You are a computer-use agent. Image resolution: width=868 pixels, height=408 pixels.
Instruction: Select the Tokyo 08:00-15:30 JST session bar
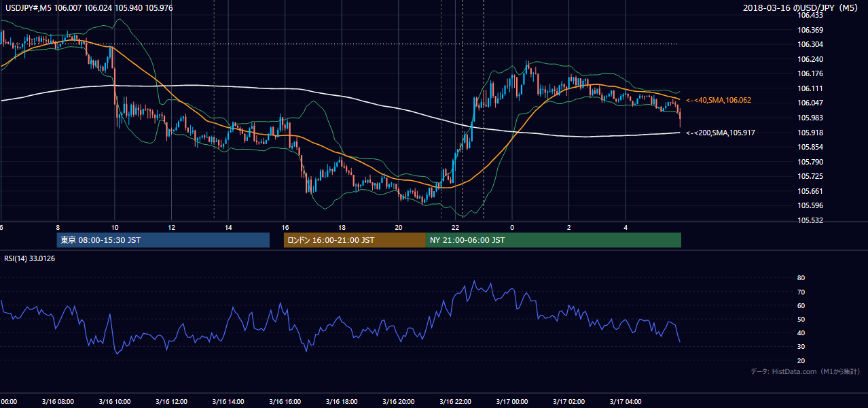[x=163, y=240]
